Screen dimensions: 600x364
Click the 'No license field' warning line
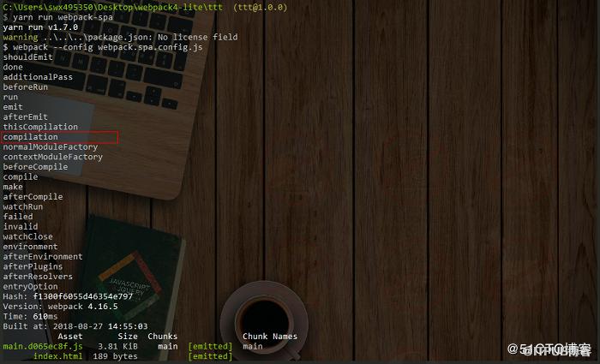(x=120, y=37)
